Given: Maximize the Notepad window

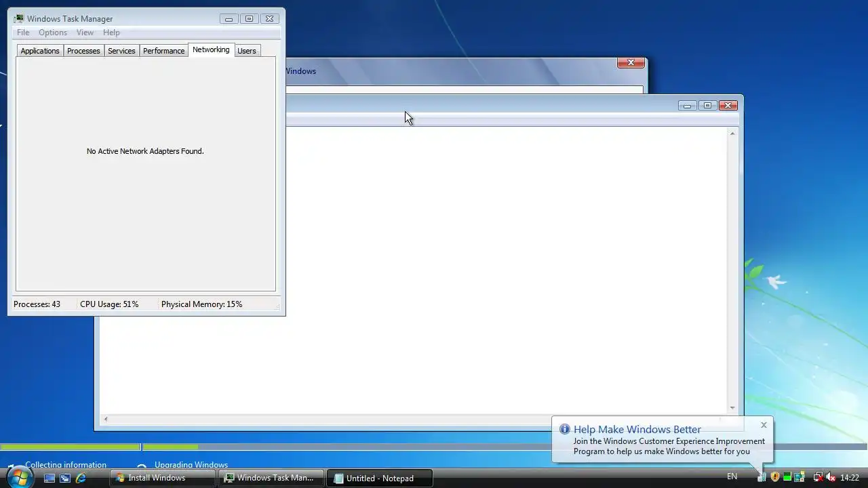Looking at the screenshot, I should coord(707,106).
